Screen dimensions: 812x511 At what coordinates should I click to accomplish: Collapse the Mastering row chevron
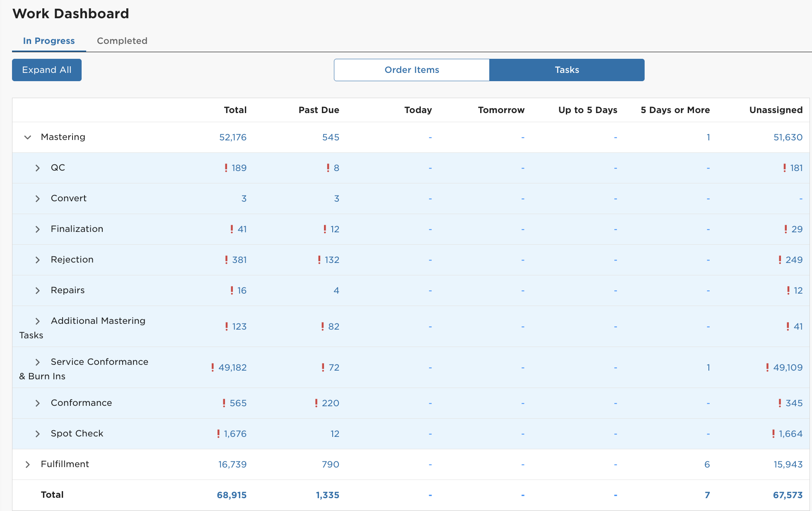click(x=27, y=137)
